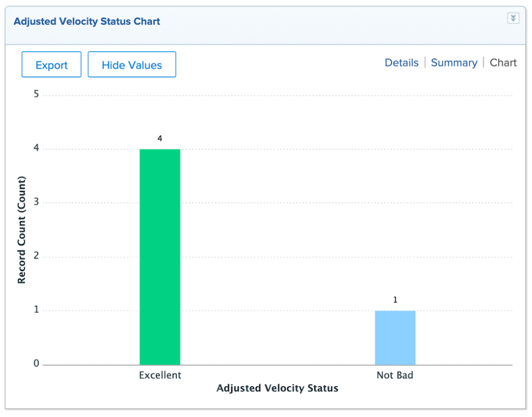Viewport: 532px width, 417px height.
Task: Toggle chart labels with Hide Values
Action: click(132, 65)
